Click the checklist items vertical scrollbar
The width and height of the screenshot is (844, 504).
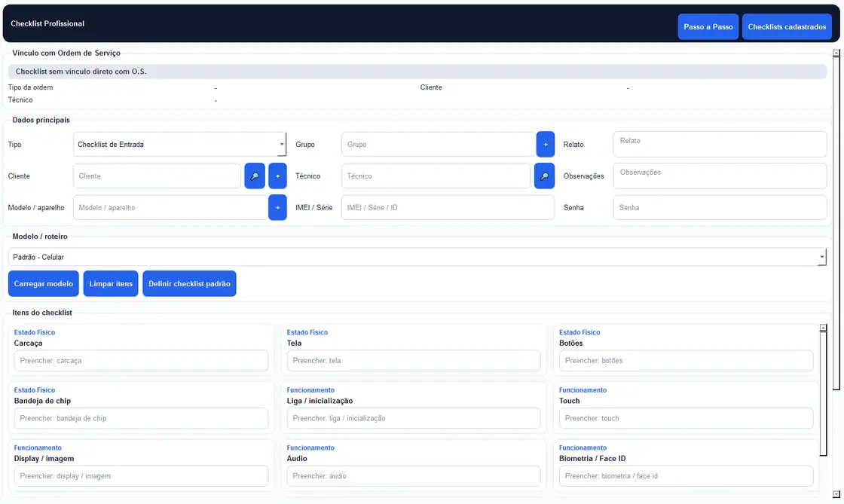pyautogui.click(x=823, y=393)
